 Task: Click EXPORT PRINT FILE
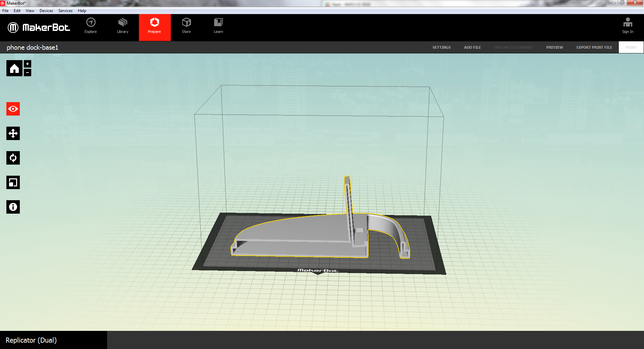594,47
